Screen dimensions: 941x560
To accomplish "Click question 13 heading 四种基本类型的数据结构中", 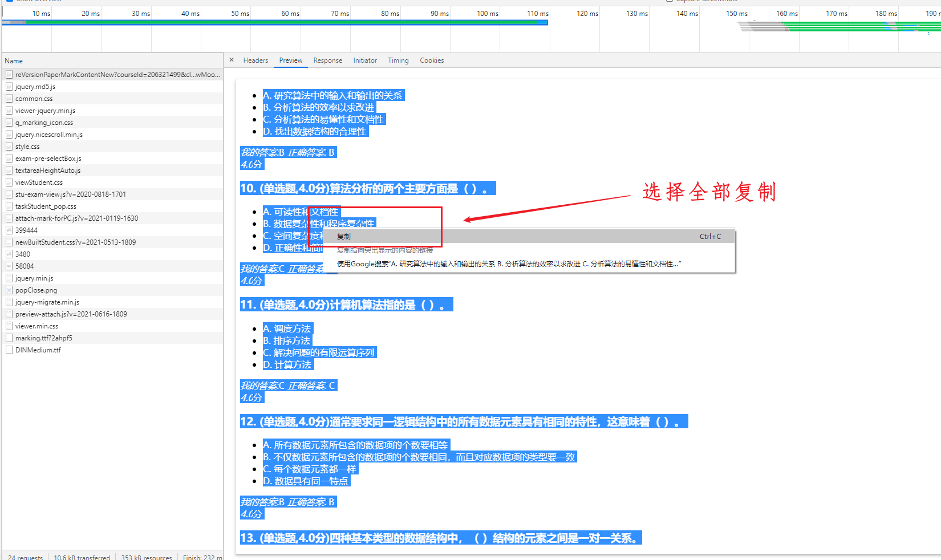I will tap(441, 538).
